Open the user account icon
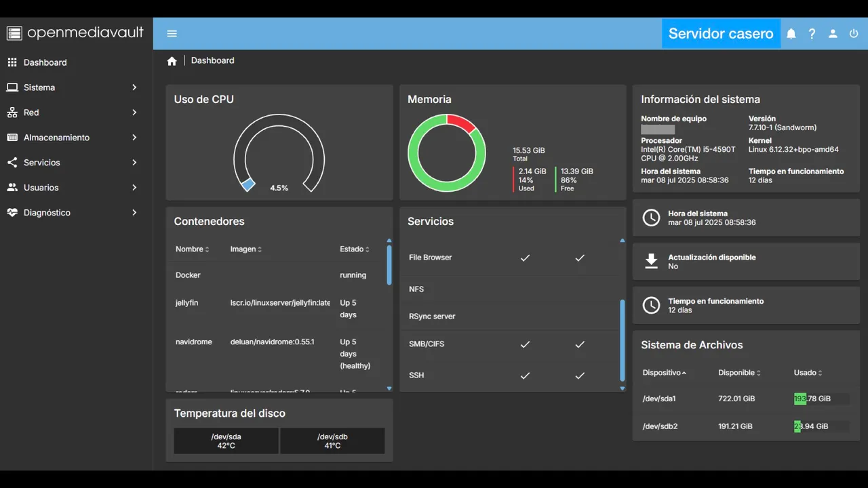Image resolution: width=868 pixels, height=488 pixels. (833, 33)
